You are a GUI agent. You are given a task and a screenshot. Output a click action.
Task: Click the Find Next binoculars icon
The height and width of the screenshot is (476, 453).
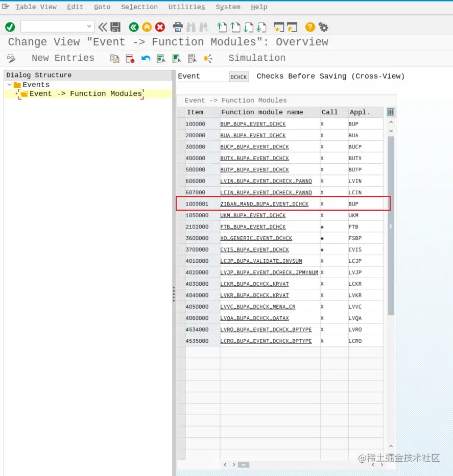(204, 27)
